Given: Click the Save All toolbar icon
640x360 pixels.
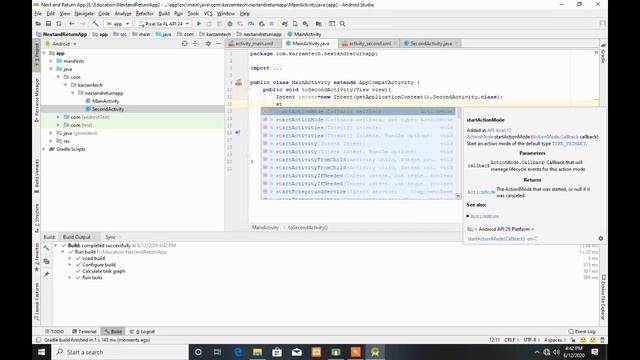Looking at the screenshot, I should (x=48, y=24).
